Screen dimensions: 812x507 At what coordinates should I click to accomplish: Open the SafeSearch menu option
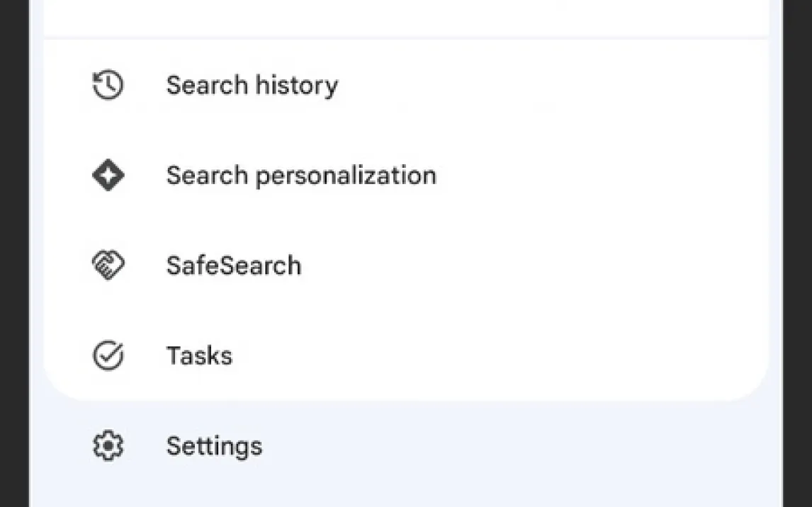coord(233,266)
